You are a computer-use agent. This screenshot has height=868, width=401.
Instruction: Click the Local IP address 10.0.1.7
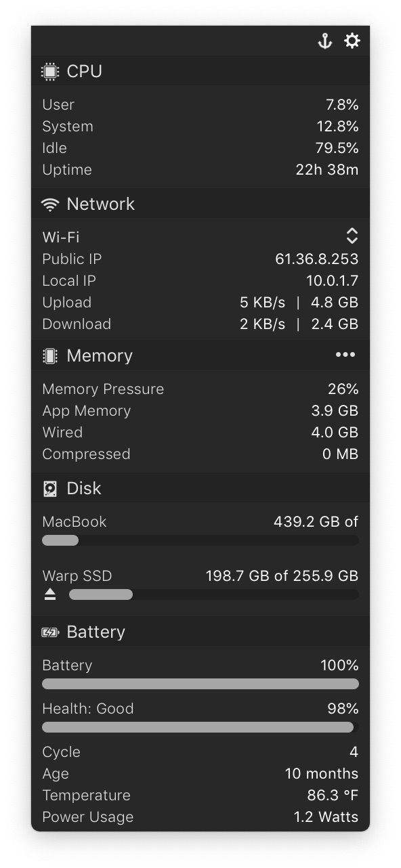click(x=332, y=281)
